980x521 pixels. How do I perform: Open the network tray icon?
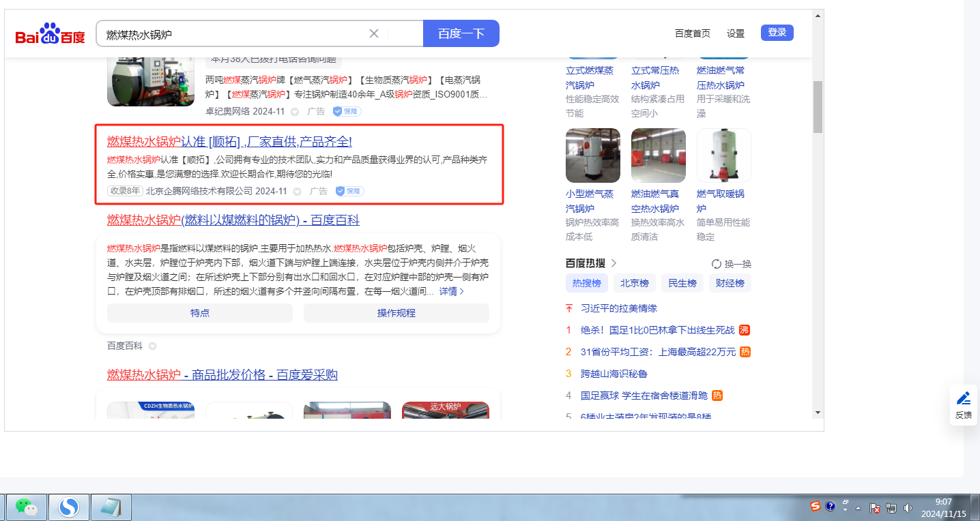pyautogui.click(x=891, y=508)
